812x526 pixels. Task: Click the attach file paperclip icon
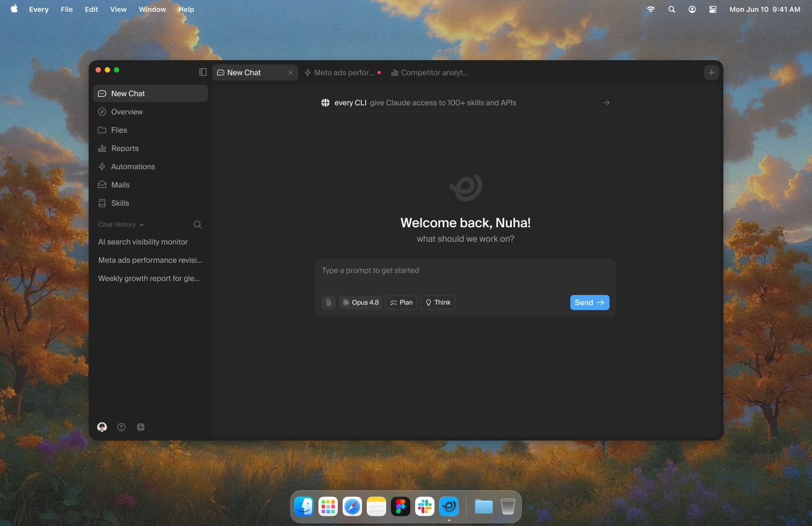tap(329, 302)
